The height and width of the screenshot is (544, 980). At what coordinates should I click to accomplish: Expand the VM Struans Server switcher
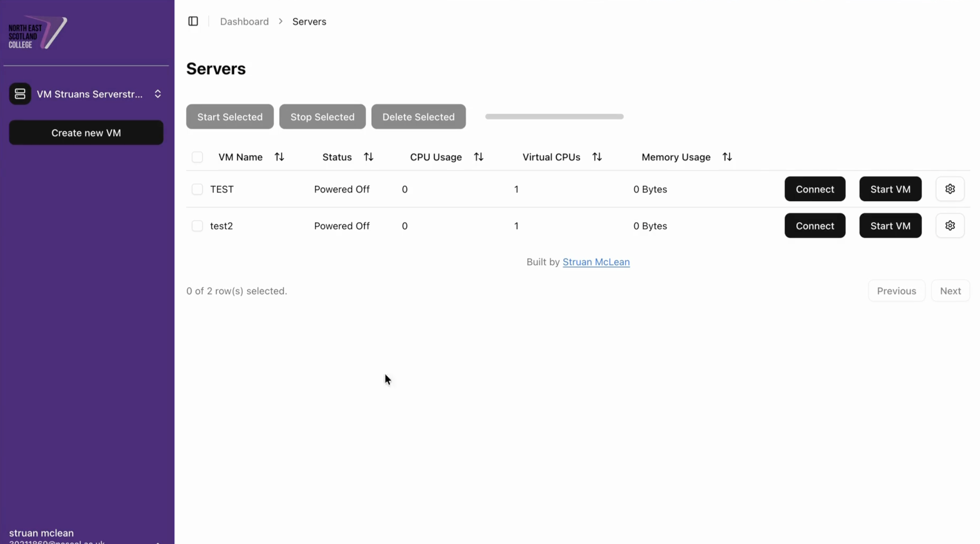pos(157,94)
